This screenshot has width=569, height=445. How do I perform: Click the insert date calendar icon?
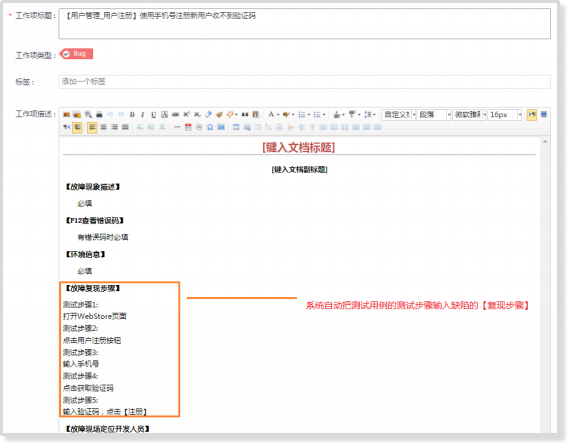click(x=188, y=127)
